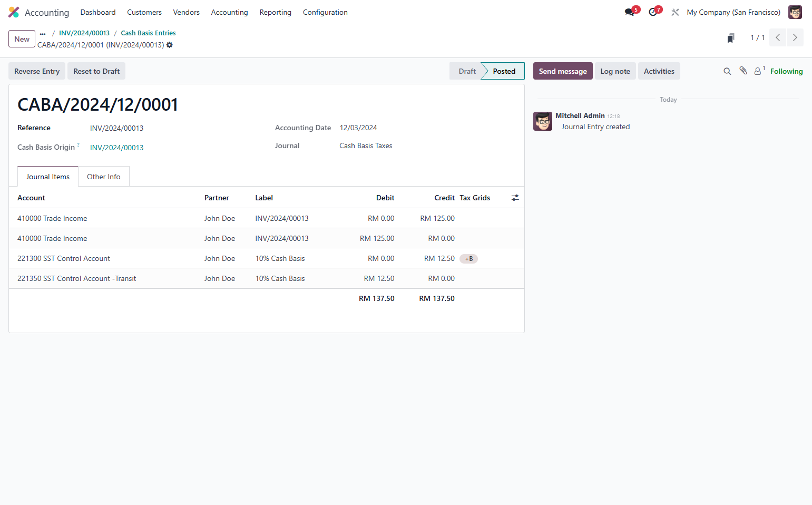Viewport: 812px width, 505px height.
Task: Click the CABA/2024/12/0001 entry title
Action: coord(98,104)
